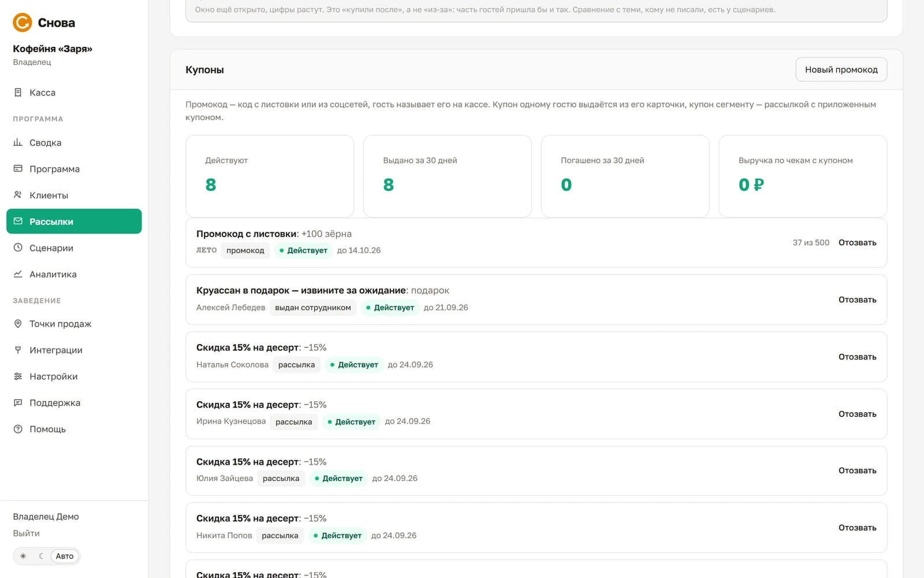The image size is (924, 578).
Task: Click the ЛЕТО promo code text
Action: click(x=206, y=250)
